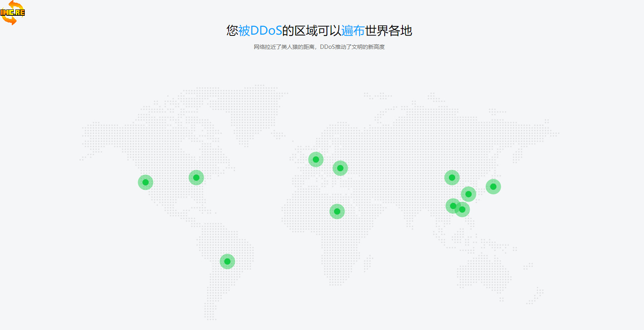Click the blue "遍布" text in the heading
Screen dimensions: 644x330
(x=353, y=31)
